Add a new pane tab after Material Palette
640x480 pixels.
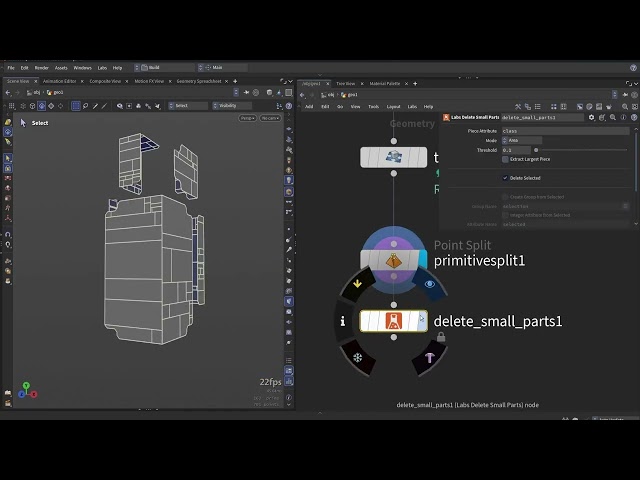click(415, 84)
